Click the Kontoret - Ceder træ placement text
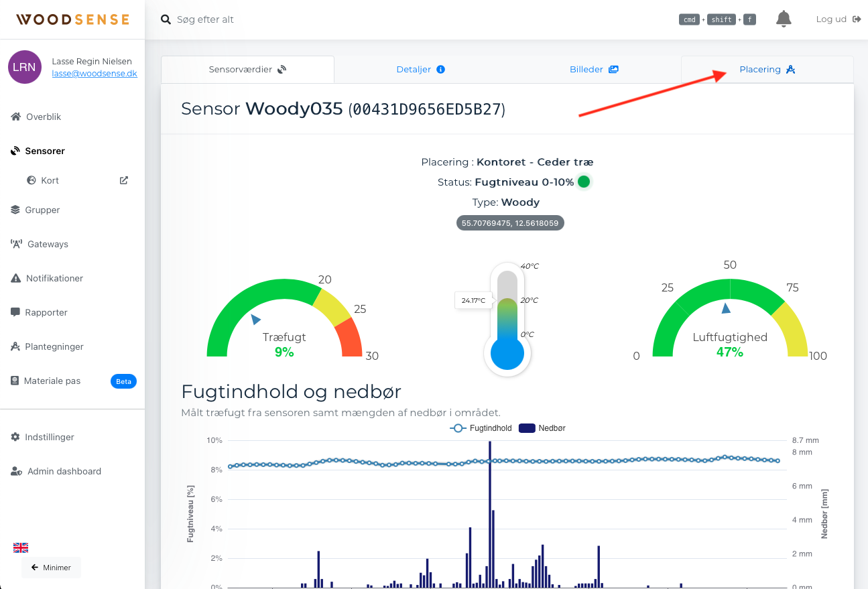The width and height of the screenshot is (868, 589). click(x=535, y=161)
